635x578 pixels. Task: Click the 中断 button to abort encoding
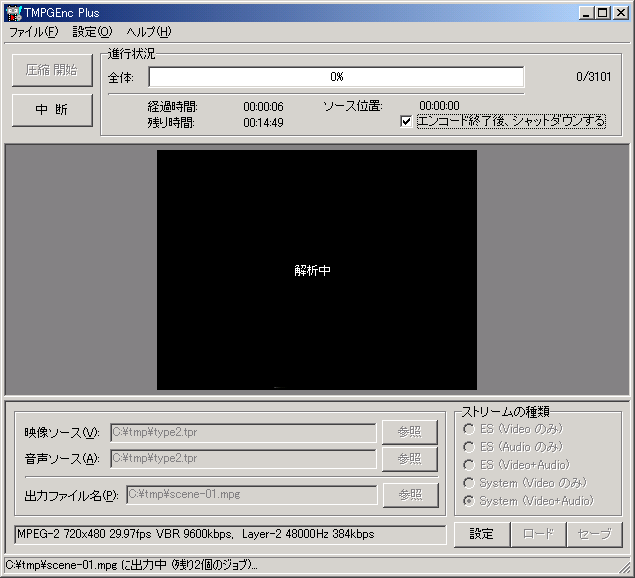coord(52,110)
